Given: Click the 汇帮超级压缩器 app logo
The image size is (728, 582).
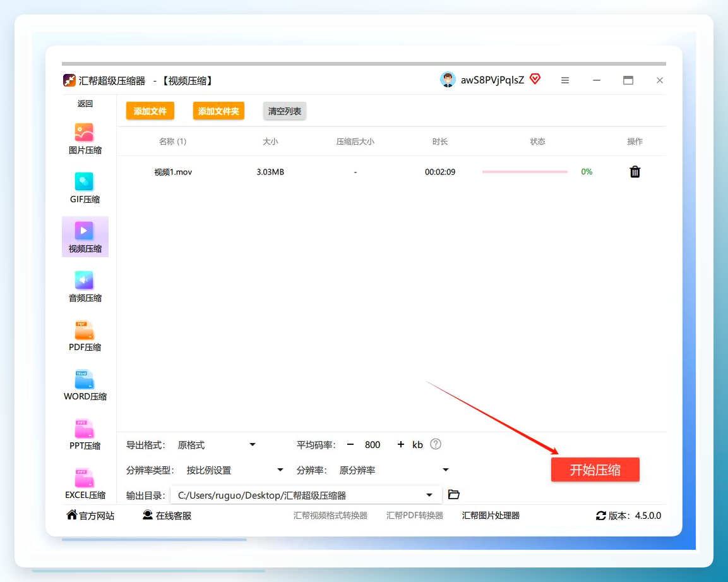Looking at the screenshot, I should (69, 80).
